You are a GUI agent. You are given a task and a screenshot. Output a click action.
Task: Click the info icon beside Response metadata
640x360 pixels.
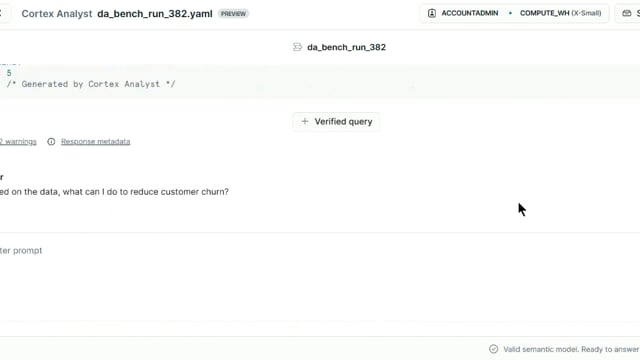coord(51,141)
